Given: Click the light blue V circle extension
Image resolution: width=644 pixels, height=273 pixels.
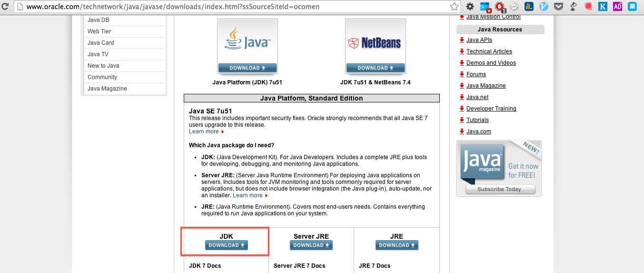Looking at the screenshot, I should tap(544, 7).
